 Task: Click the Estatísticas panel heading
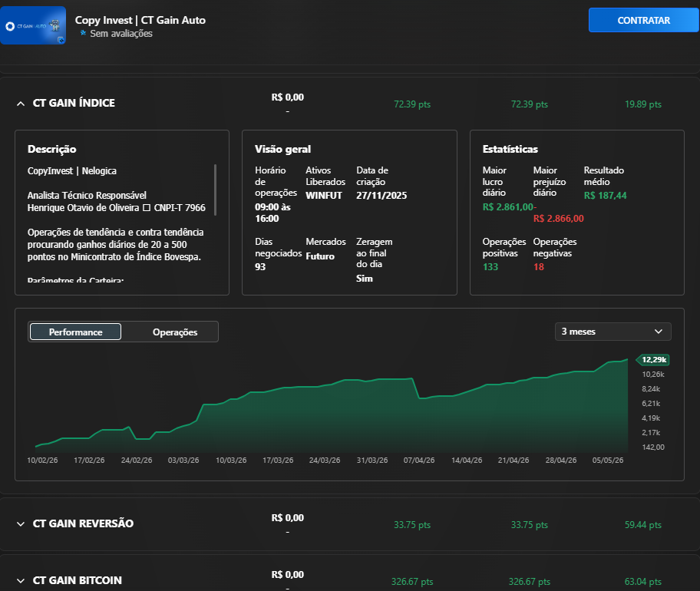[510, 149]
